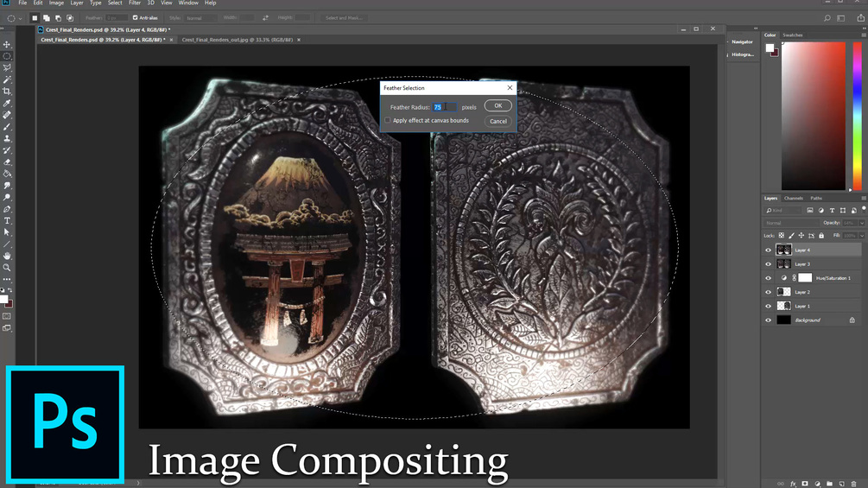This screenshot has width=868, height=488.
Task: Select the Brush tool
Action: click(x=7, y=127)
